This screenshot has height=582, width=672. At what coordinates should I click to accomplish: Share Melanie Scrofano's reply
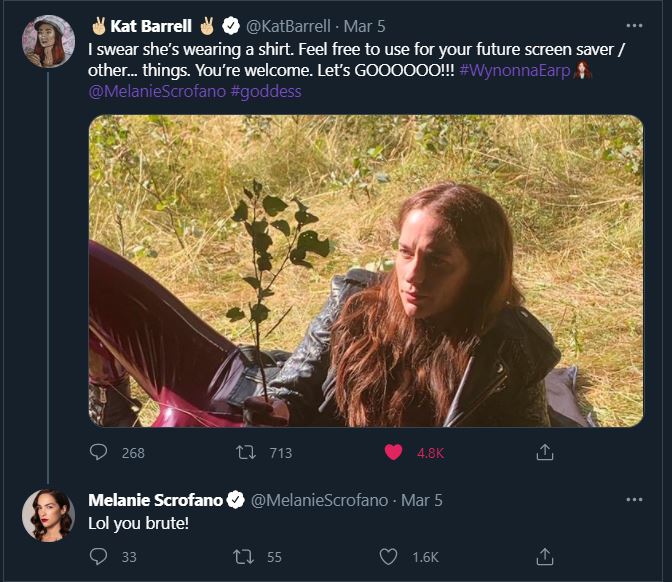pos(545,556)
